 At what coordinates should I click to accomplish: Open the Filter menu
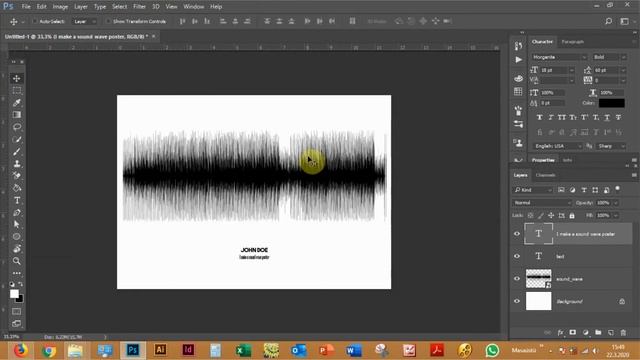click(139, 7)
